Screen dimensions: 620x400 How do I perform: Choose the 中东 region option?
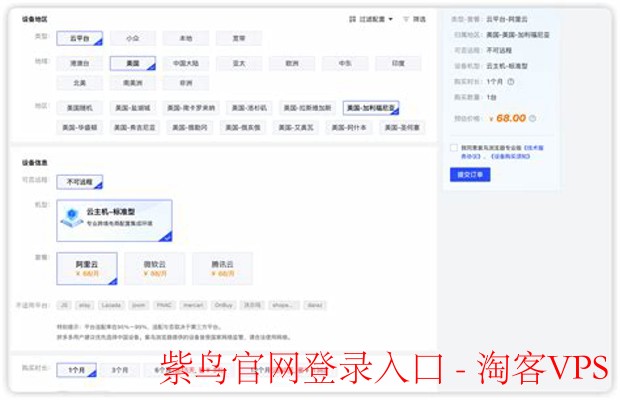(x=345, y=63)
